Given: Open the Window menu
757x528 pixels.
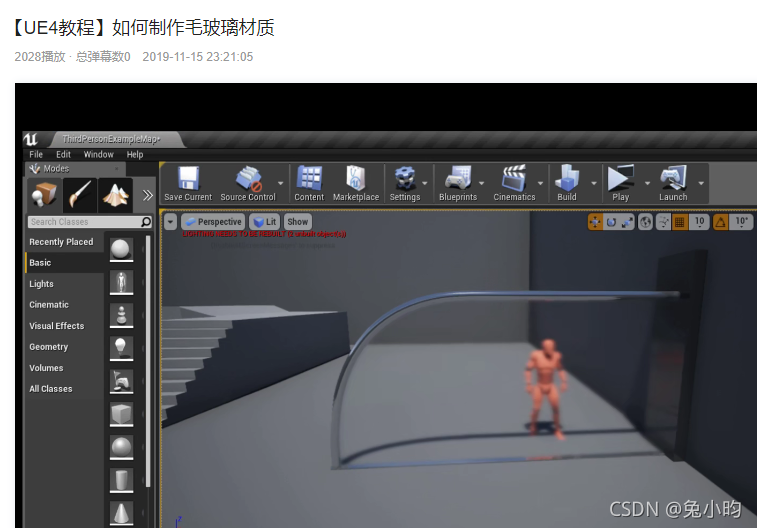Looking at the screenshot, I should 98,154.
